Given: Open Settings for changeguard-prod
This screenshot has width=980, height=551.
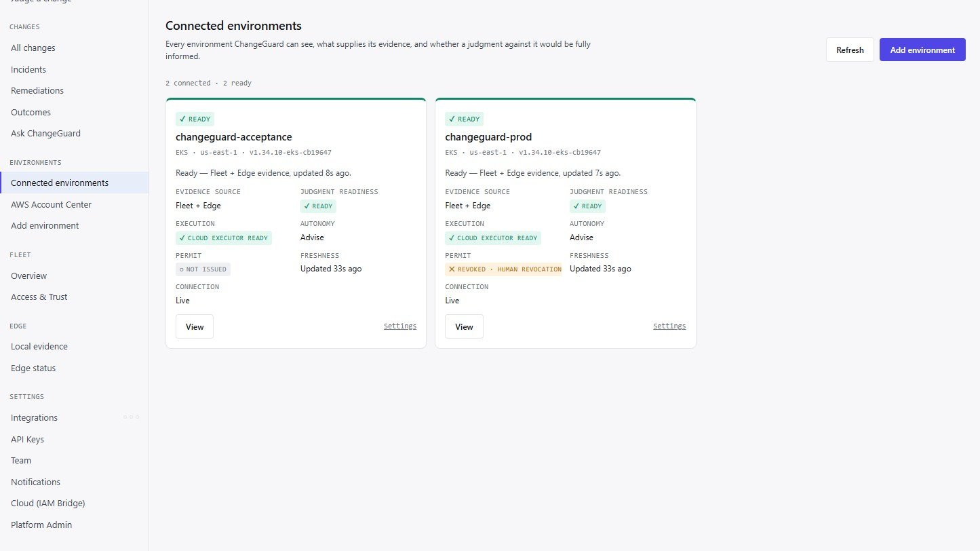Looking at the screenshot, I should click(669, 326).
